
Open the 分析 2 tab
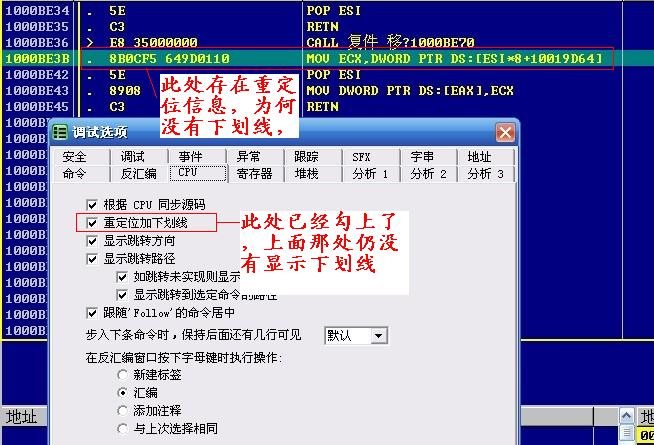point(428,173)
